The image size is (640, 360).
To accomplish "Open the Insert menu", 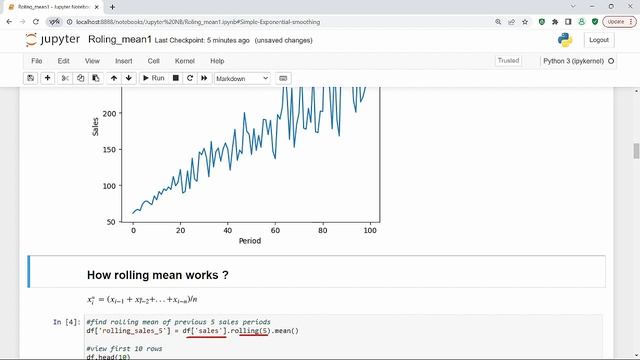I will click(124, 61).
